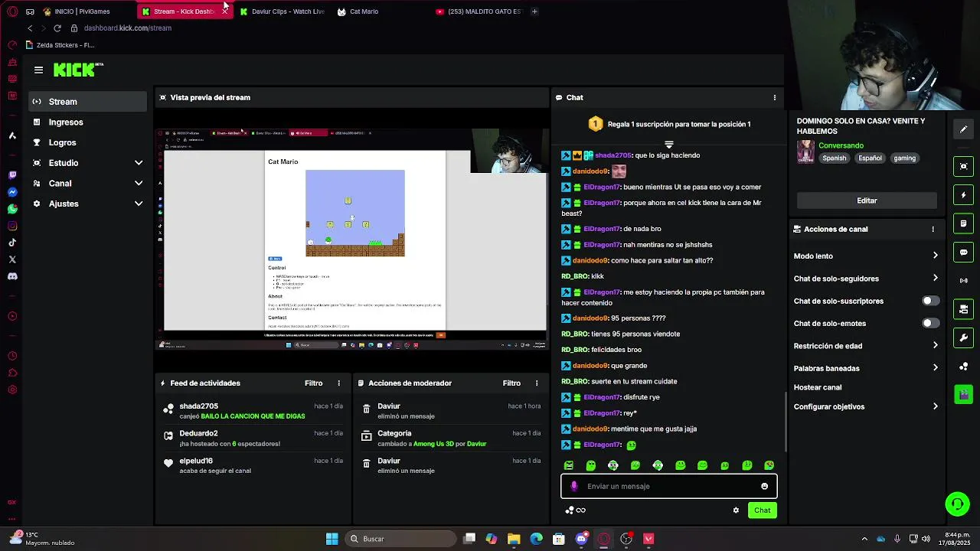Open Filtro in Feed de actividades
This screenshot has height=551, width=980.
pos(314,383)
